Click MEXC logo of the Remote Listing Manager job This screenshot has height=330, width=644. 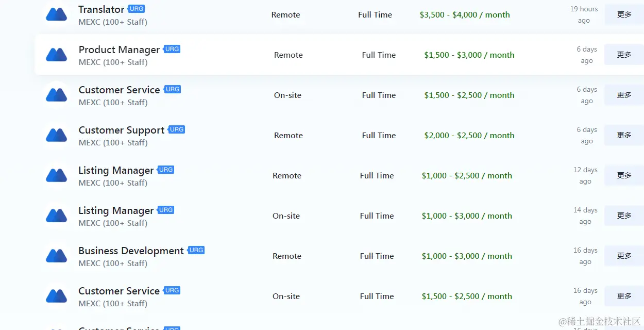click(57, 175)
